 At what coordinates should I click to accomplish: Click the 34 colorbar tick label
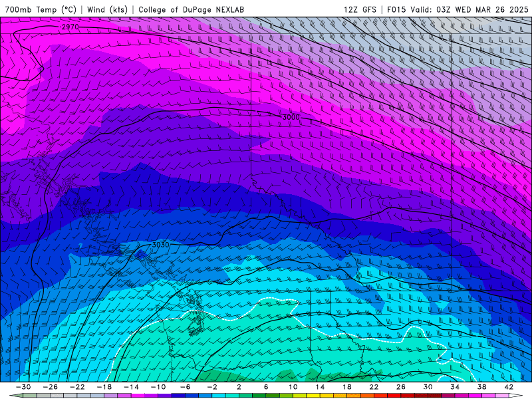click(455, 387)
